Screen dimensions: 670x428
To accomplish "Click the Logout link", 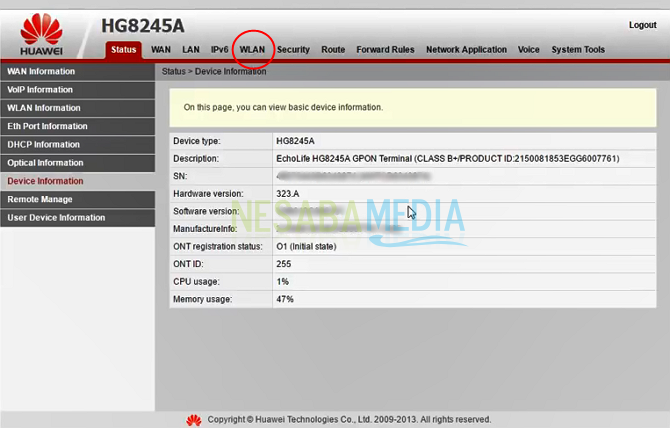I will [642, 25].
